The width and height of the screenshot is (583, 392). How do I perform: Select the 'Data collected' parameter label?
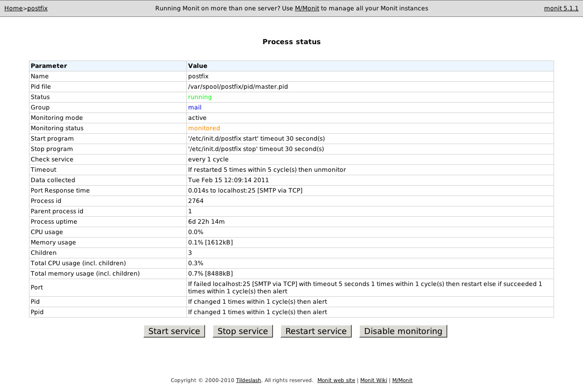tap(53, 180)
